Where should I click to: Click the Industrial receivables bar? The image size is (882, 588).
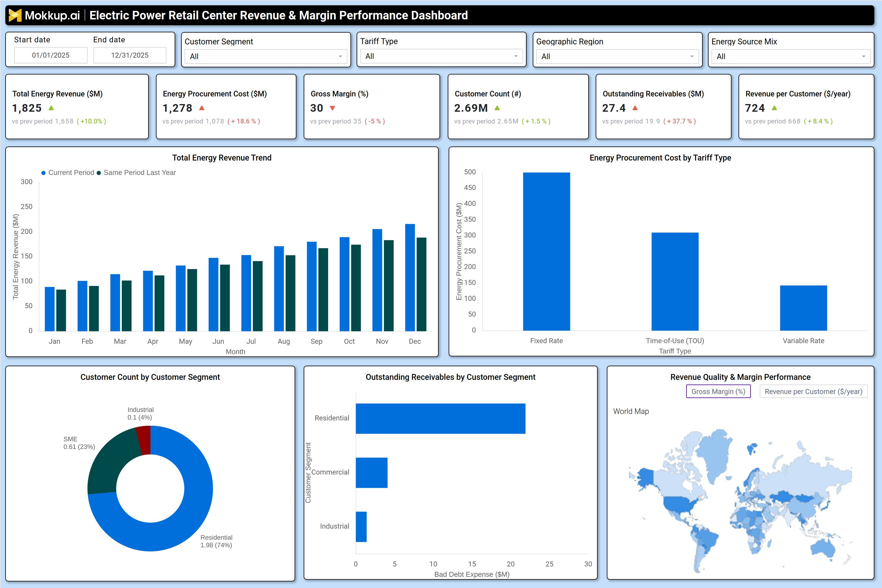coord(361,527)
